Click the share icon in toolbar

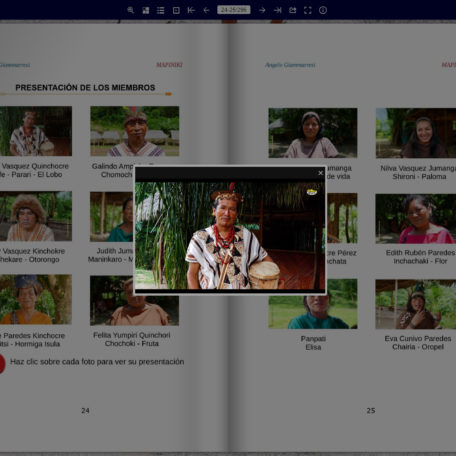[293, 10]
